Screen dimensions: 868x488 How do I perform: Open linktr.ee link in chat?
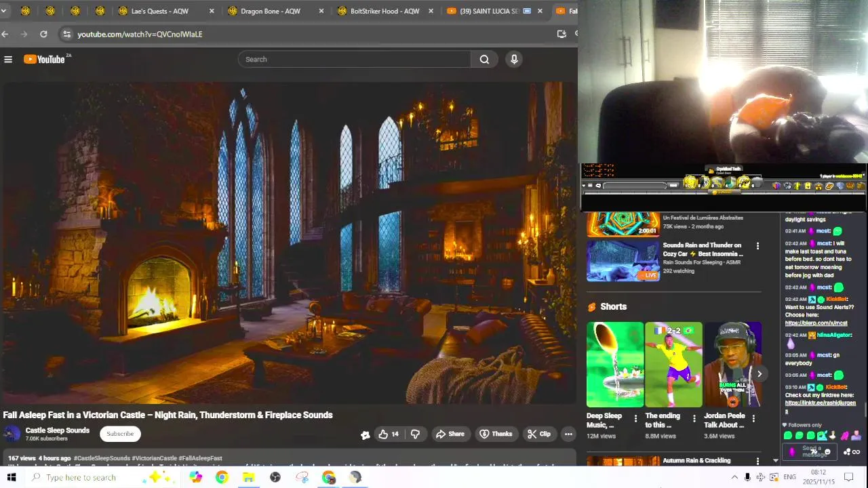(821, 407)
